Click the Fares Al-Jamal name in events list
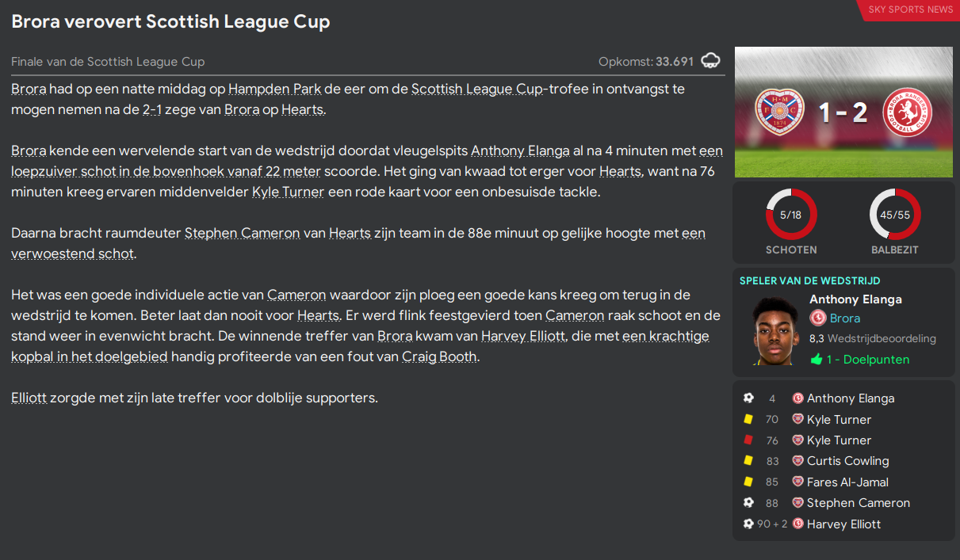The image size is (960, 560). point(847,482)
